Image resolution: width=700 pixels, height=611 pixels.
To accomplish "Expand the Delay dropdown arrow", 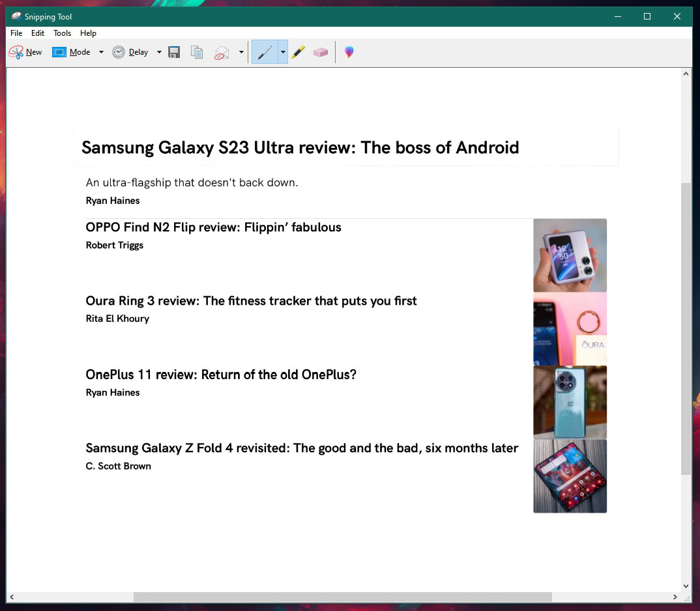I will tap(159, 52).
